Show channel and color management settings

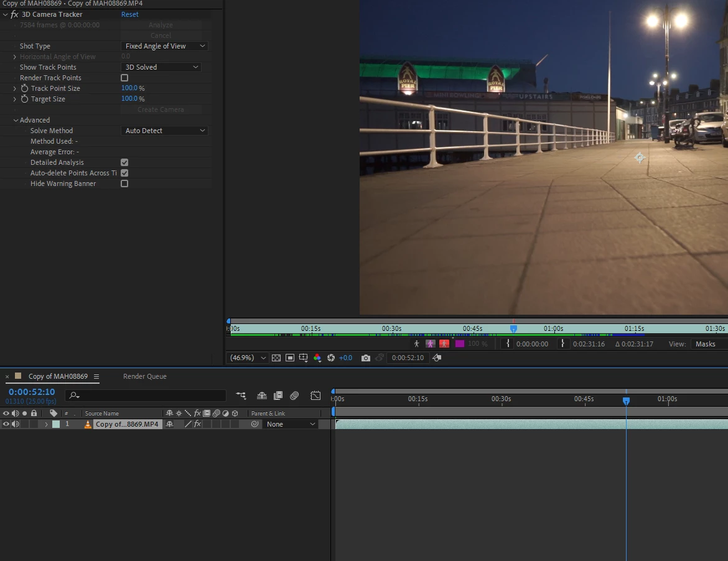(x=317, y=358)
